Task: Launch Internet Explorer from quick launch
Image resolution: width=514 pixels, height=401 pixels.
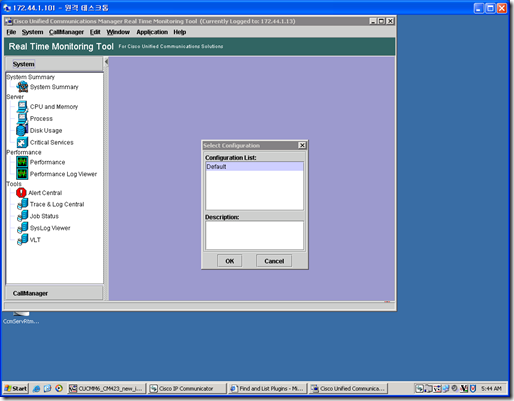Action: click(37, 389)
